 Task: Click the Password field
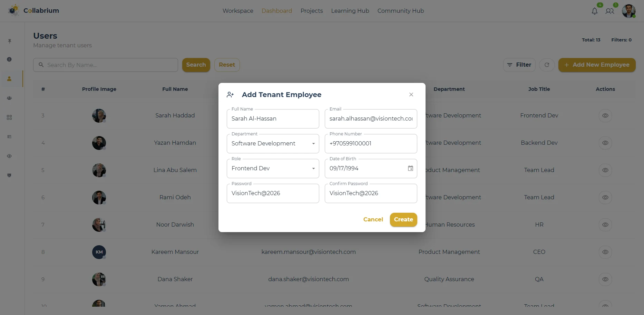273,193
